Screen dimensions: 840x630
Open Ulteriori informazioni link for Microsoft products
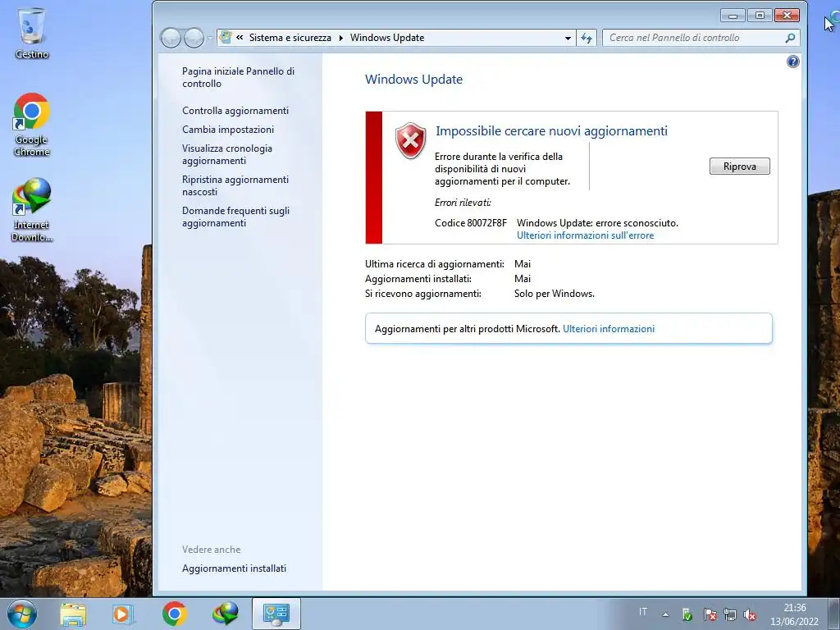[x=609, y=329]
